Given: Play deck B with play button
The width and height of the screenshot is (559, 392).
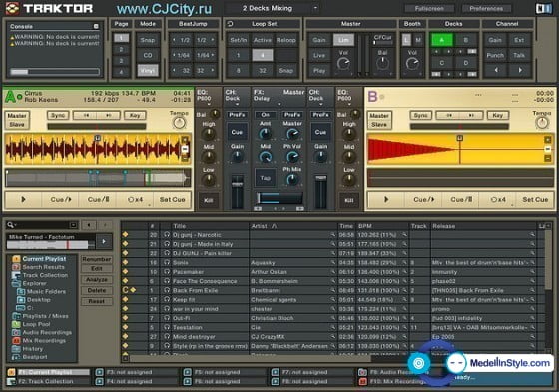Looking at the screenshot, I should coord(386,199).
